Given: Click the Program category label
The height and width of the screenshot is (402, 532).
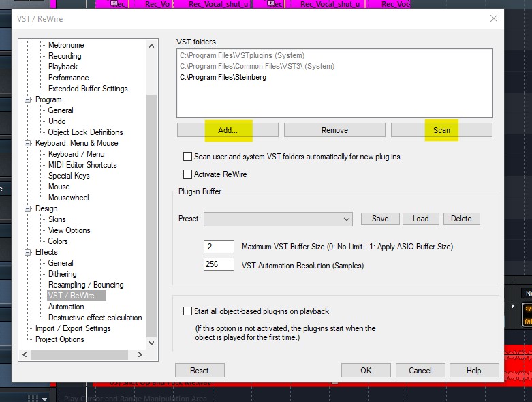Looking at the screenshot, I should click(x=48, y=99).
